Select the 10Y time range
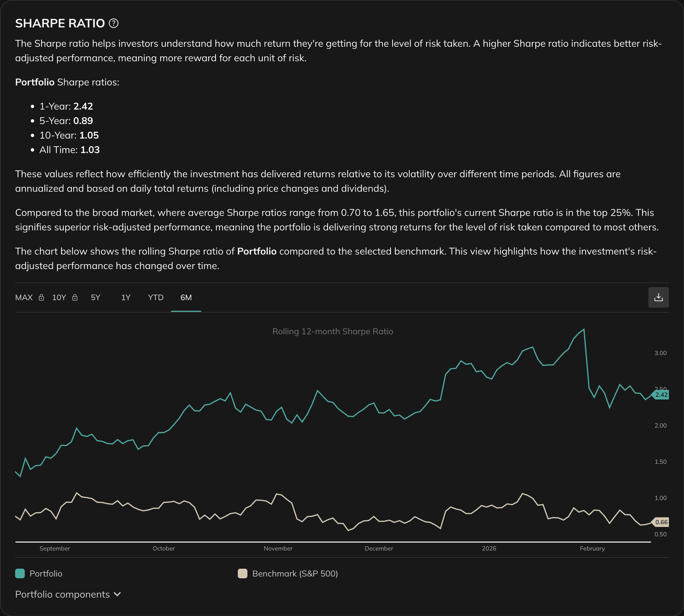This screenshot has height=616, width=684. 59,297
